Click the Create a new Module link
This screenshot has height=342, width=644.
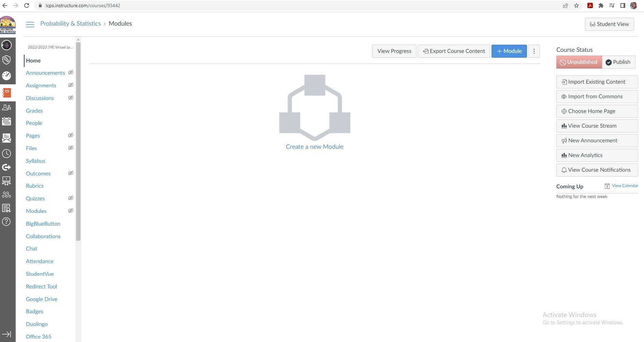click(x=314, y=147)
